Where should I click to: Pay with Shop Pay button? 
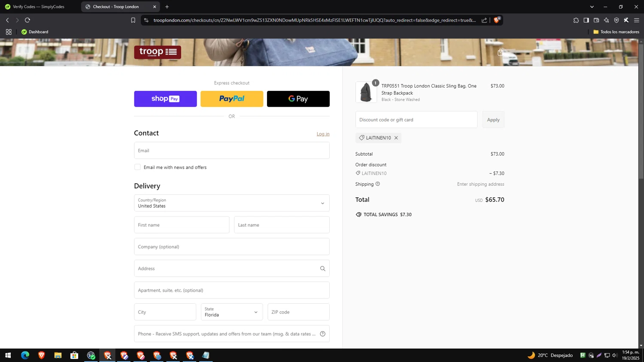165,99
